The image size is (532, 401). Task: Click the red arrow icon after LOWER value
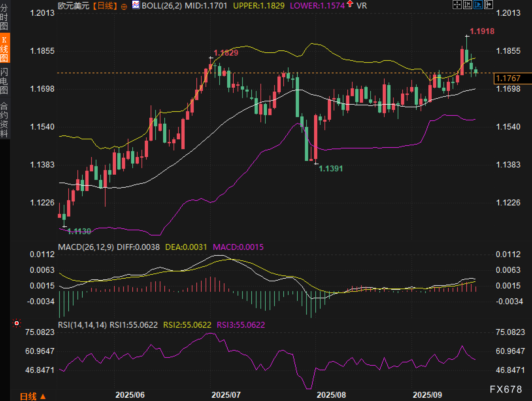[350, 4]
